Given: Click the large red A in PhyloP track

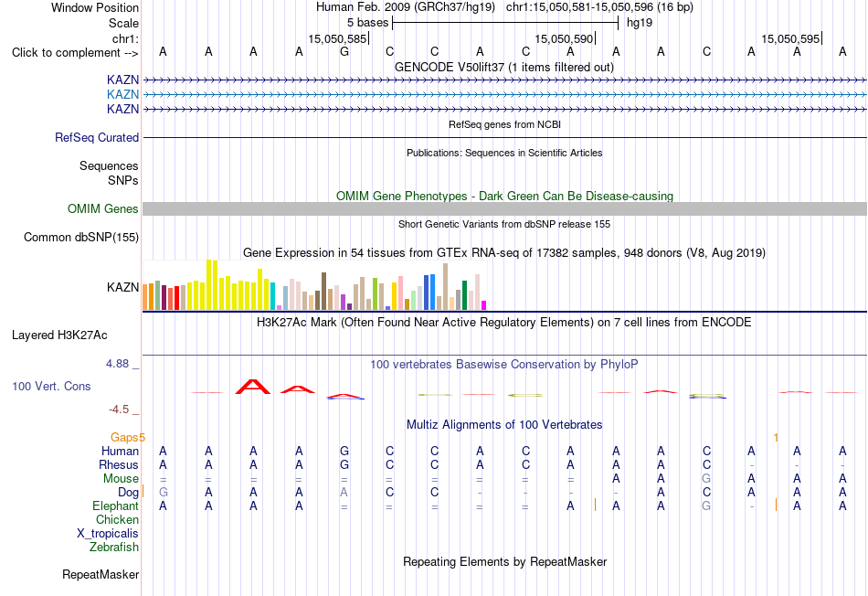Looking at the screenshot, I should [253, 387].
